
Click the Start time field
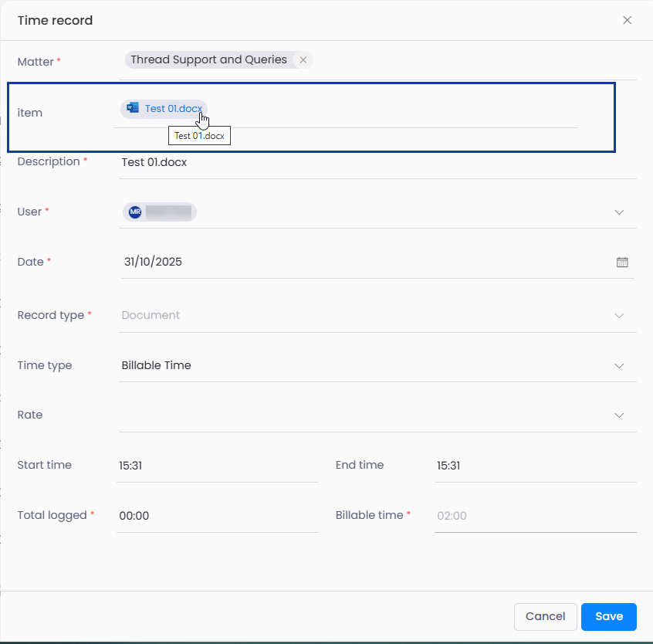[216, 466]
